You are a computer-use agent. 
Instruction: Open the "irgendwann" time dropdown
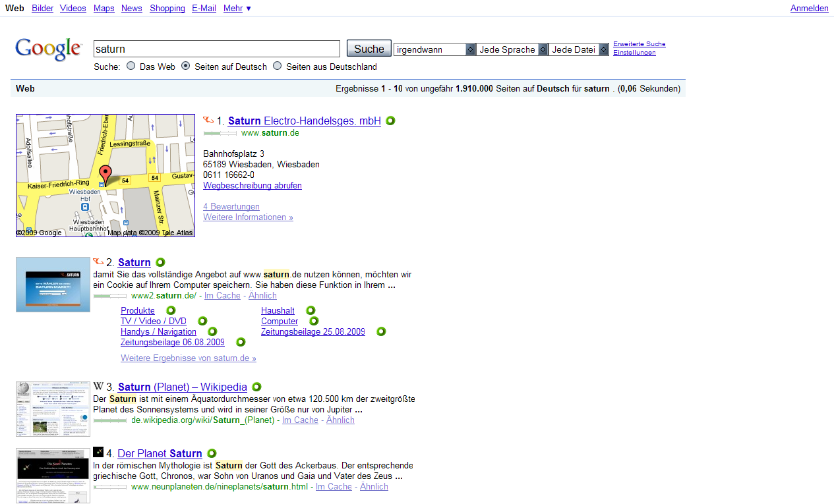pos(434,49)
